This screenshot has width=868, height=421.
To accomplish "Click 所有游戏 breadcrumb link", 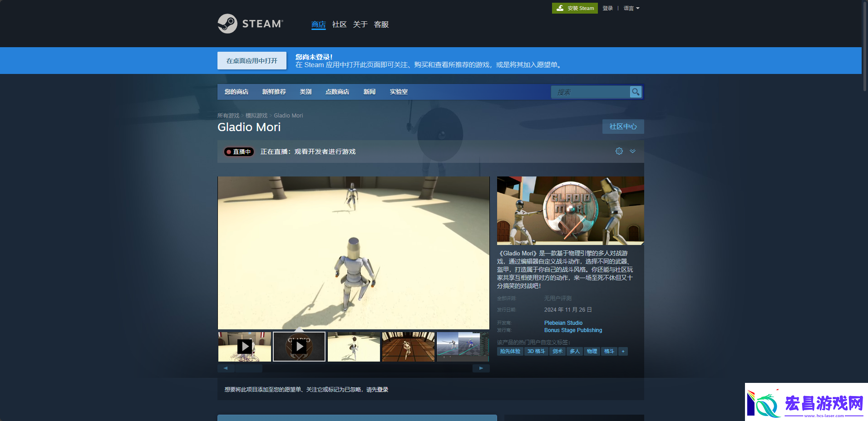I will [x=228, y=116].
